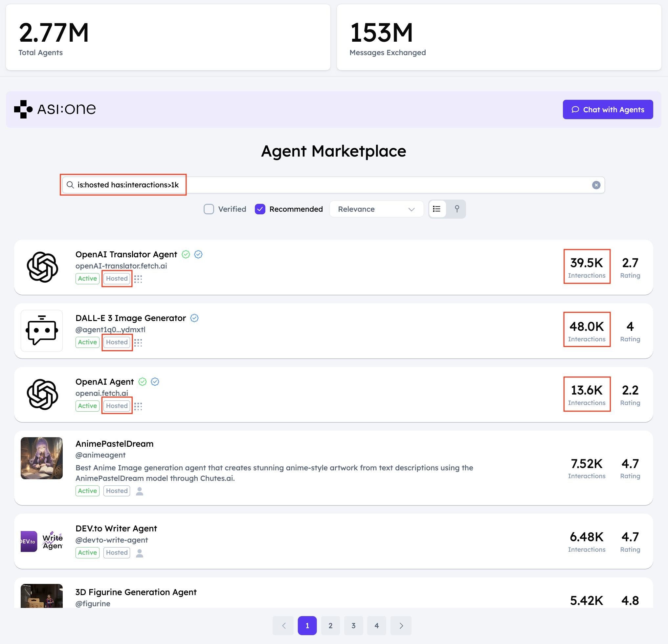
Task: Click the ASI:One logo
Action: [55, 109]
